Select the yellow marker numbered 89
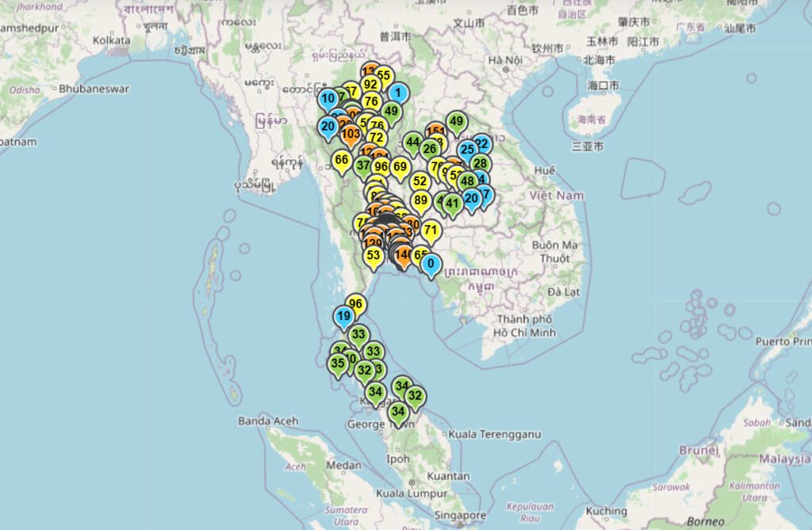The image size is (812, 530). [x=421, y=200]
